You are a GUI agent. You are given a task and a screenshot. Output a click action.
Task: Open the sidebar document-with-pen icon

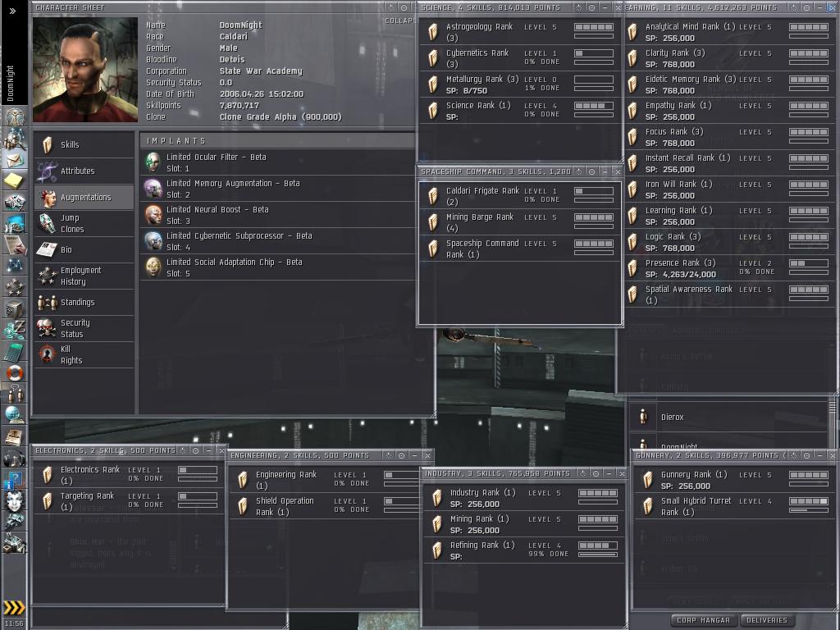click(x=15, y=244)
